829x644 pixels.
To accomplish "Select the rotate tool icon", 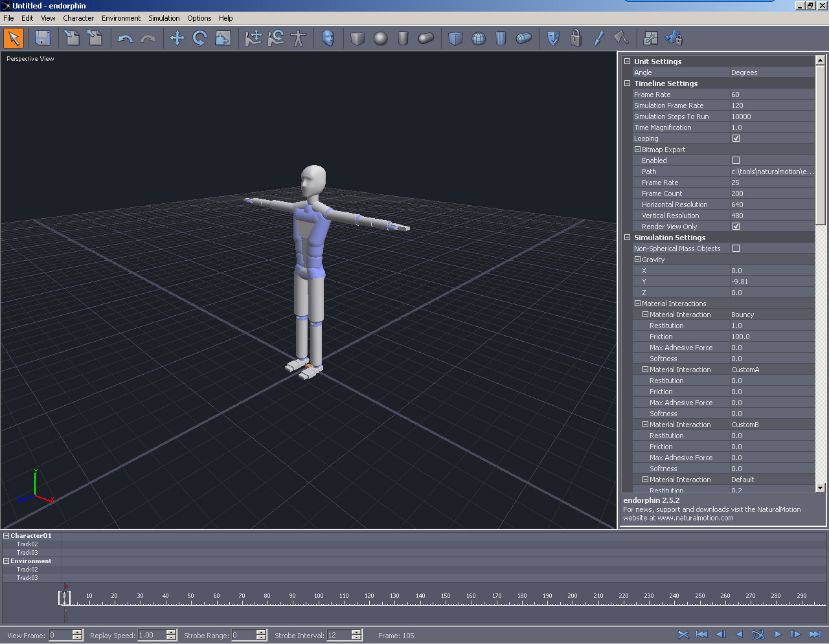I will 200,38.
